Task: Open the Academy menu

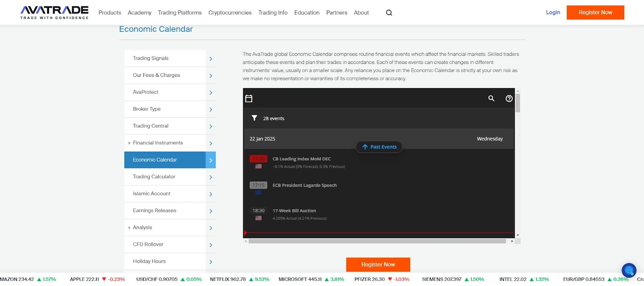Action: coord(139,12)
